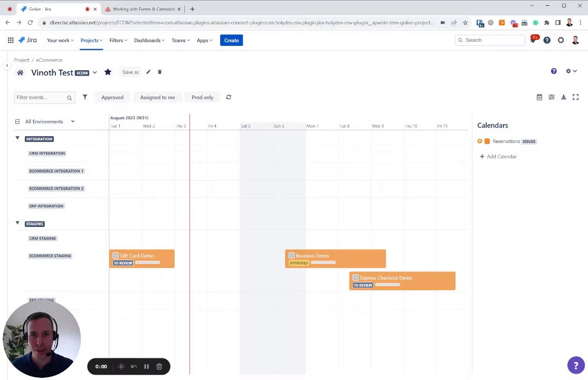Viewport: 588px width, 380px height.
Task: Open the Teams menu
Action: click(181, 41)
